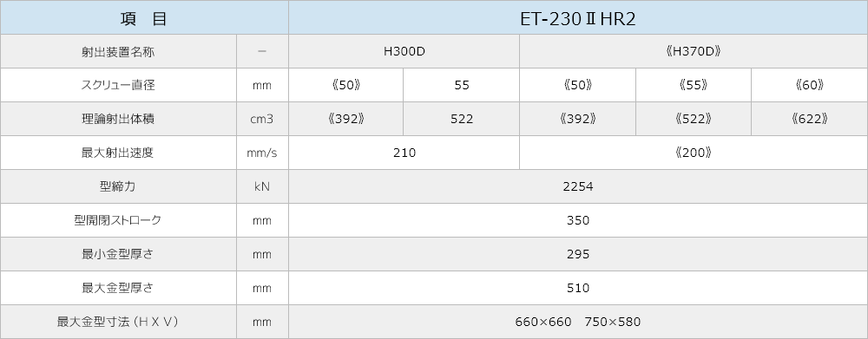Click the 210 injection speed value
This screenshot has height=339, width=868.
pos(404,153)
